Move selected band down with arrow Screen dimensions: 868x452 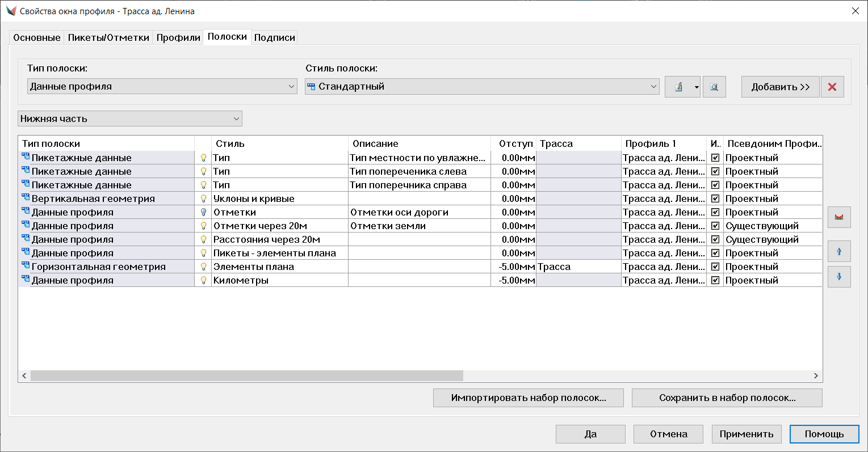[x=839, y=277]
